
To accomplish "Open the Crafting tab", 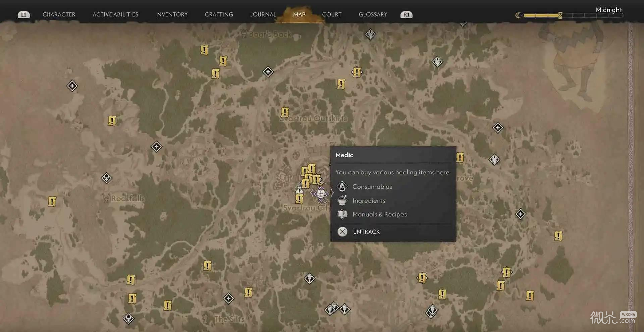I will point(219,14).
